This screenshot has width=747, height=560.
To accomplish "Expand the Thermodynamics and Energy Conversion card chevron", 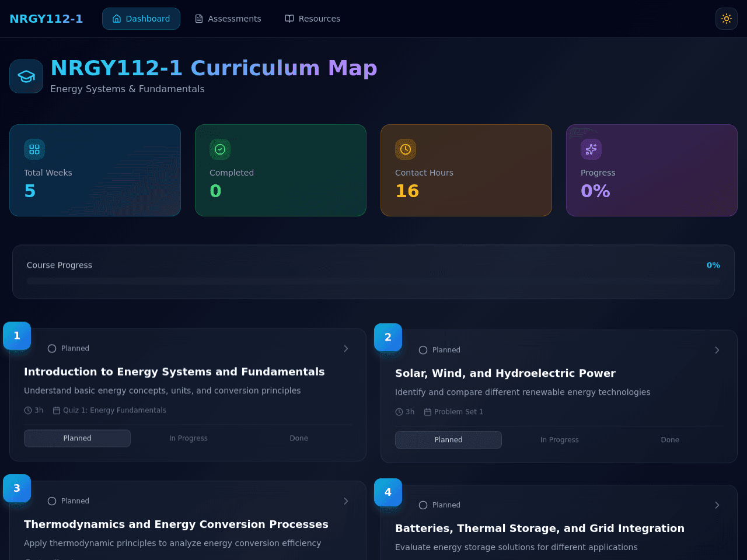I will pos(346,501).
